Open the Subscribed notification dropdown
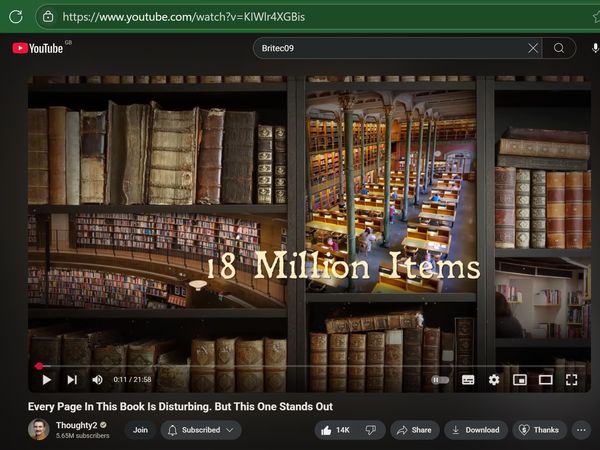This screenshot has height=450, width=600. [x=201, y=430]
